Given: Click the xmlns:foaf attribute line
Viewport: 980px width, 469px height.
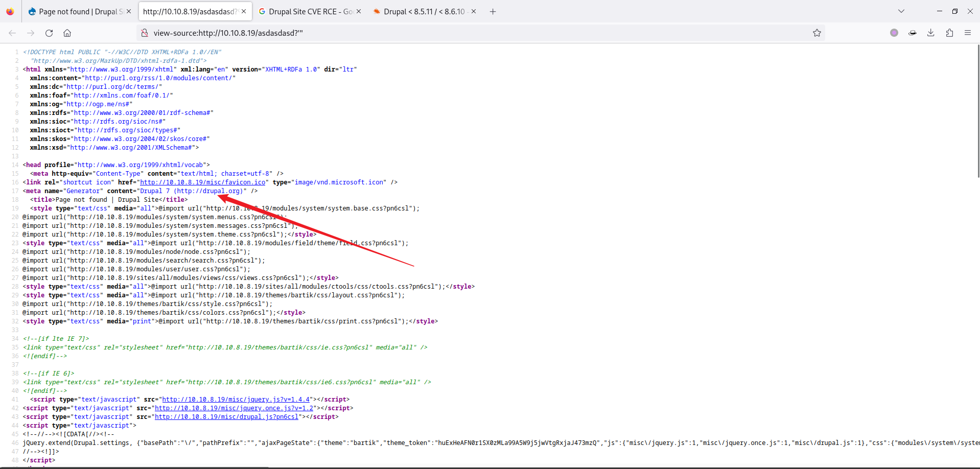Looking at the screenshot, I should (x=101, y=96).
